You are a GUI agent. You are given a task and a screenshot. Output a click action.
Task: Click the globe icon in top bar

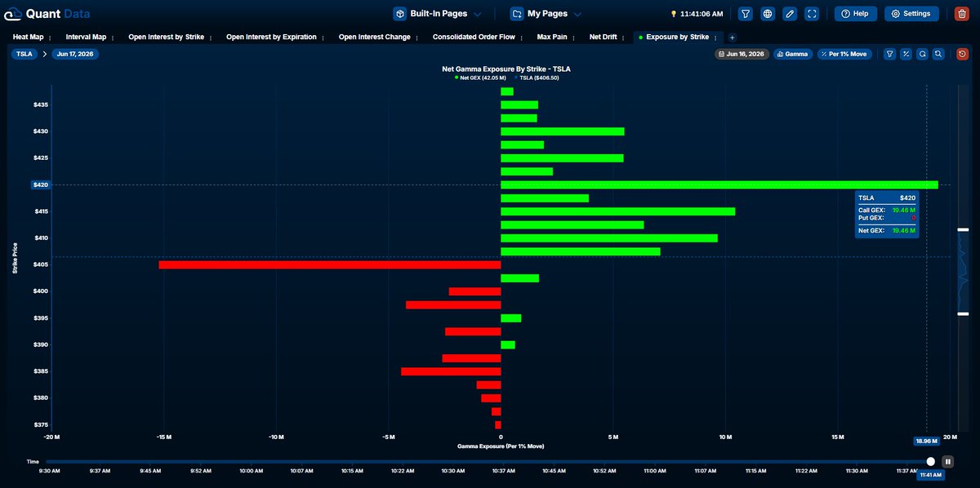[x=768, y=14]
